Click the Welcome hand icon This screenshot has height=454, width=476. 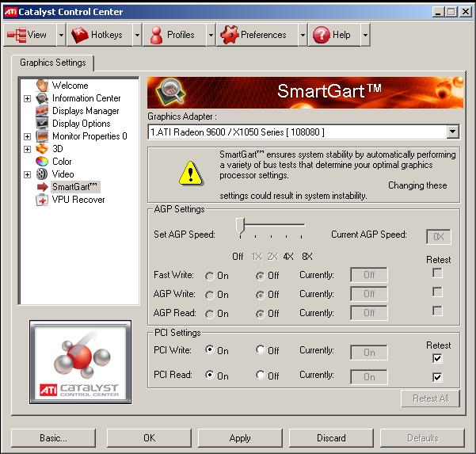42,86
